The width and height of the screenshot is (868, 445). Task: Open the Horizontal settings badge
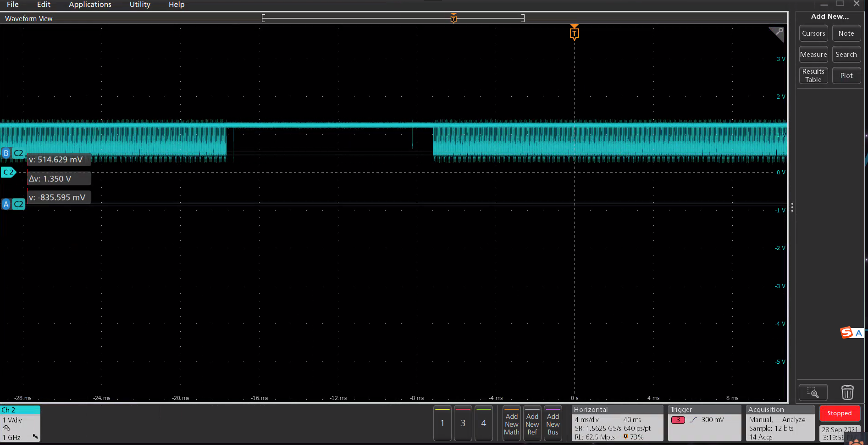tap(617, 423)
